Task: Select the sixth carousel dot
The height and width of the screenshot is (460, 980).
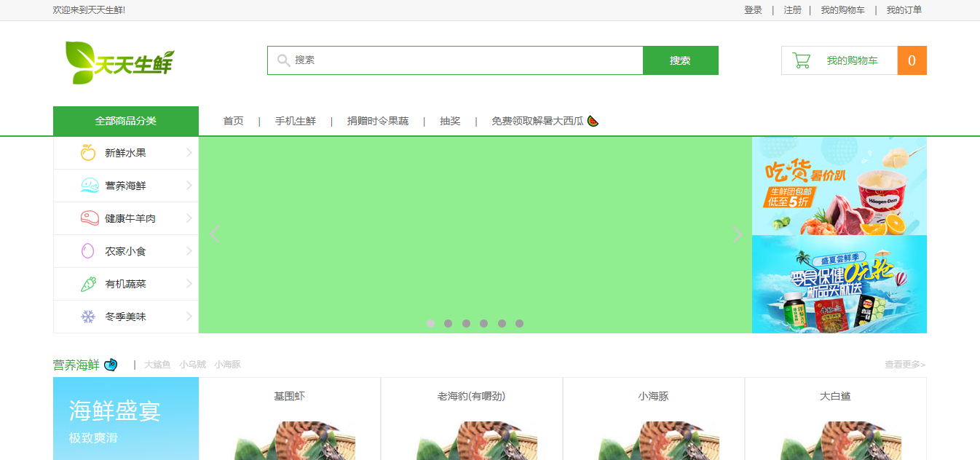Action: tap(519, 323)
